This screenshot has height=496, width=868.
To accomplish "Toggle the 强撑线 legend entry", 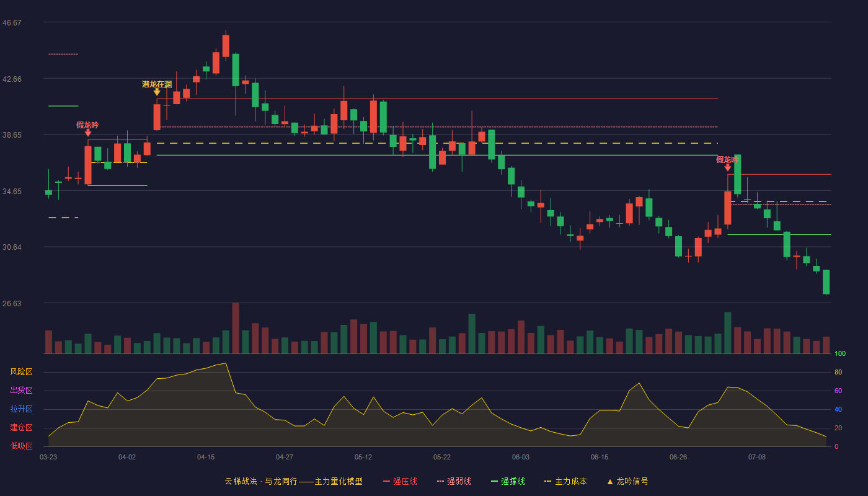I will (508, 481).
